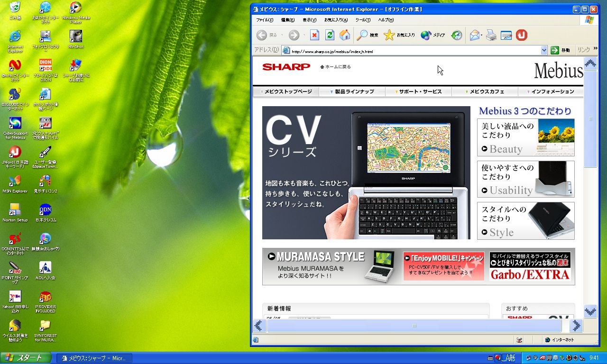607x364 pixels.
Task: Click the Print icon in toolbar
Action: point(491,35)
